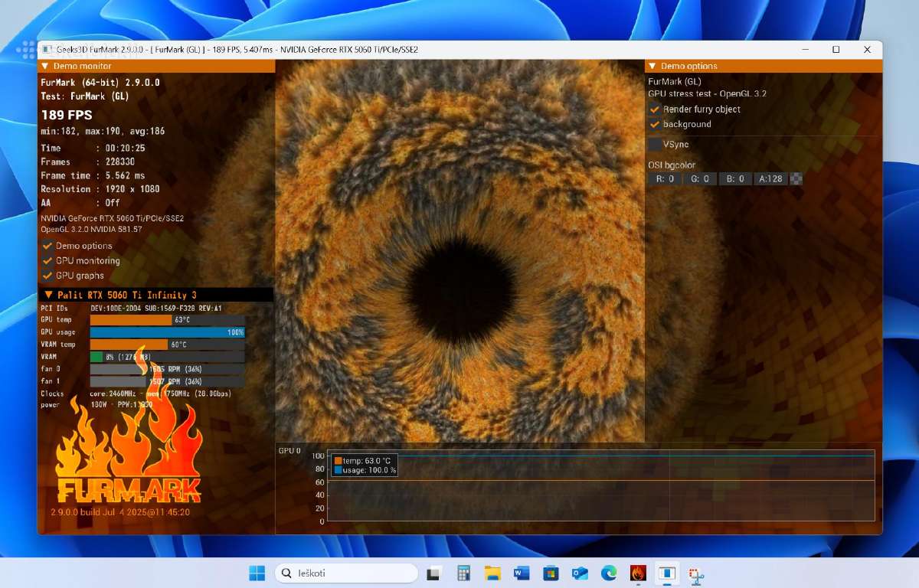Click "Test: FurMark (GL)" text

click(85, 96)
